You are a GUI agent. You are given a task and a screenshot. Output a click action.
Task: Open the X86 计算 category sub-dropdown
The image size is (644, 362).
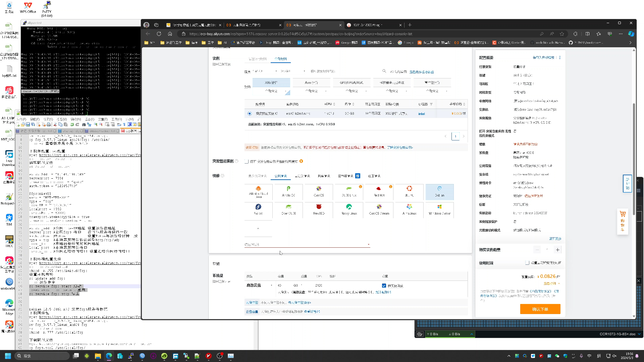271,91
